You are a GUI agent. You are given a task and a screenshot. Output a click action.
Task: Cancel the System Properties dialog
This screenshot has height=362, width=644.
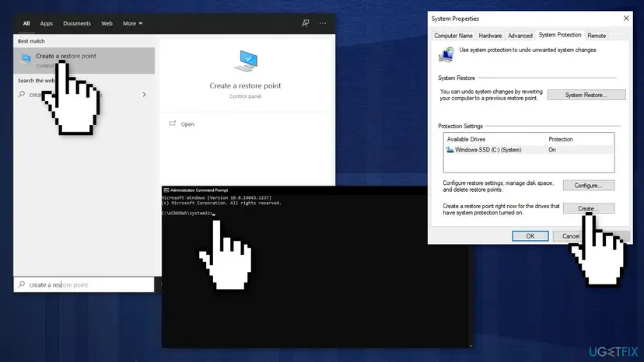coord(570,236)
